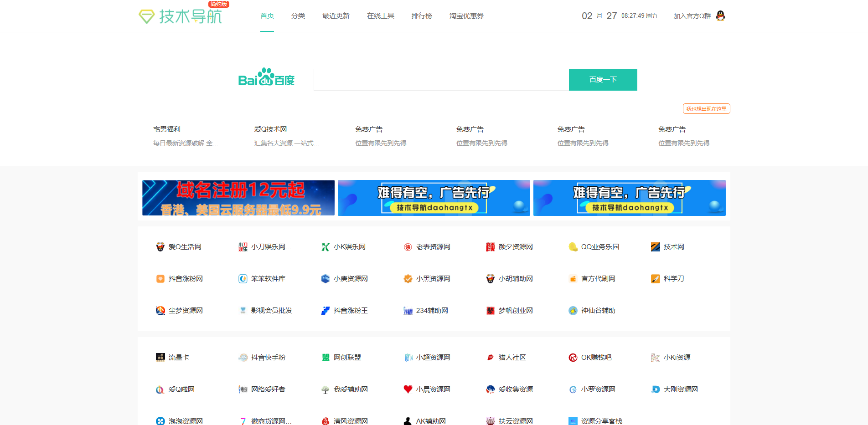Click the Baidu logo above the search box

267,79
